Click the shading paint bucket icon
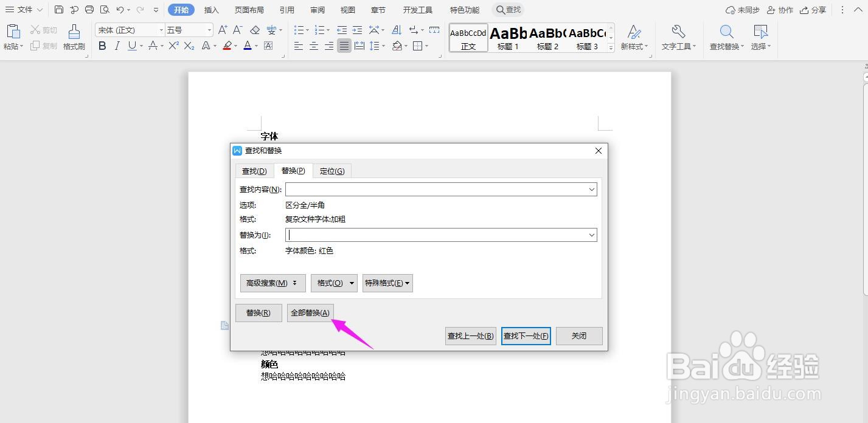 click(397, 46)
